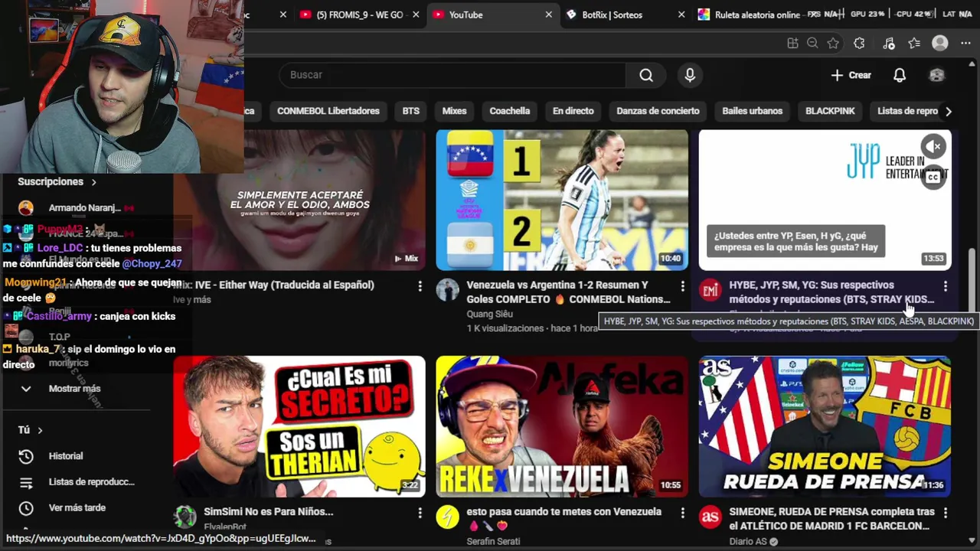
Task: Open options for esto pasa cuando video
Action: pos(682,513)
